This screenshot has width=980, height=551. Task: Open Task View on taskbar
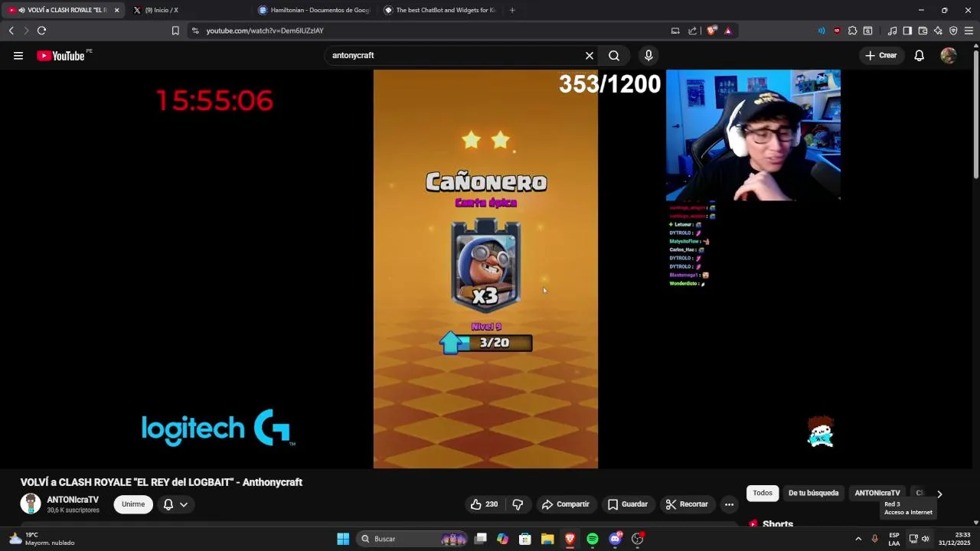click(480, 539)
